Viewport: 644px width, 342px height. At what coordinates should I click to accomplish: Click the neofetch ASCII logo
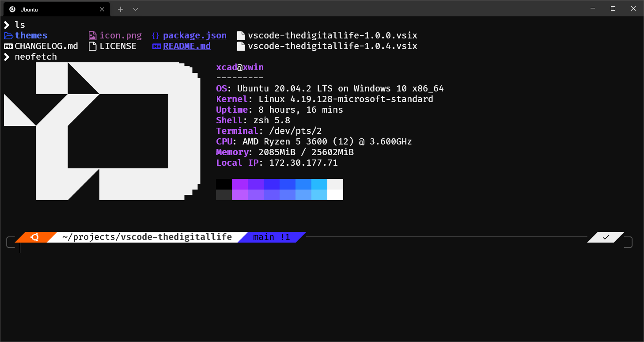102,131
